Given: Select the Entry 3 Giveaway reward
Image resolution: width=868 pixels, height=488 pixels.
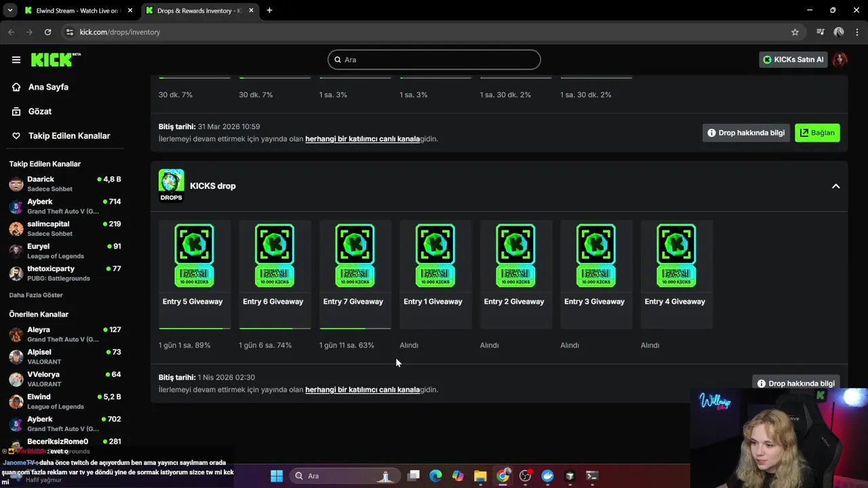Looking at the screenshot, I should click(595, 274).
